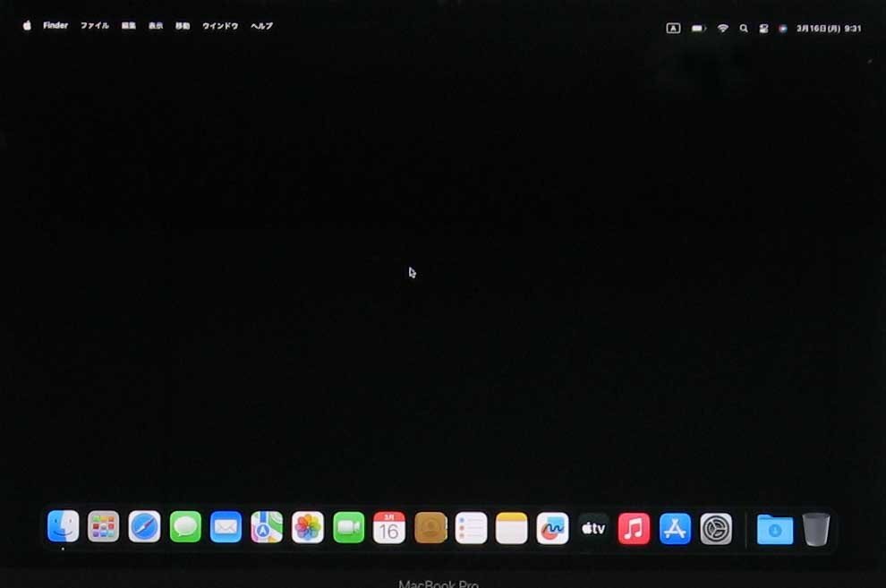Open the ファイル menu
This screenshot has height=588, width=886.
pos(94,26)
